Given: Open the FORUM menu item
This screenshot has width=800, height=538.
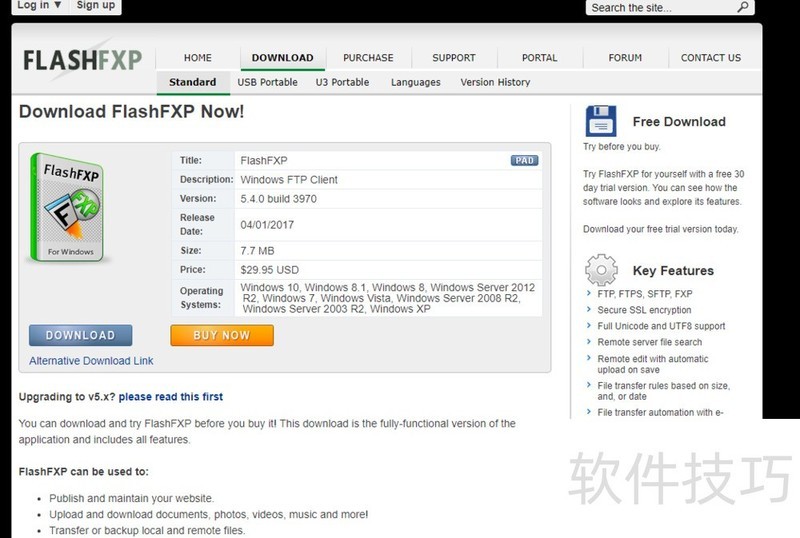Looking at the screenshot, I should [x=625, y=58].
